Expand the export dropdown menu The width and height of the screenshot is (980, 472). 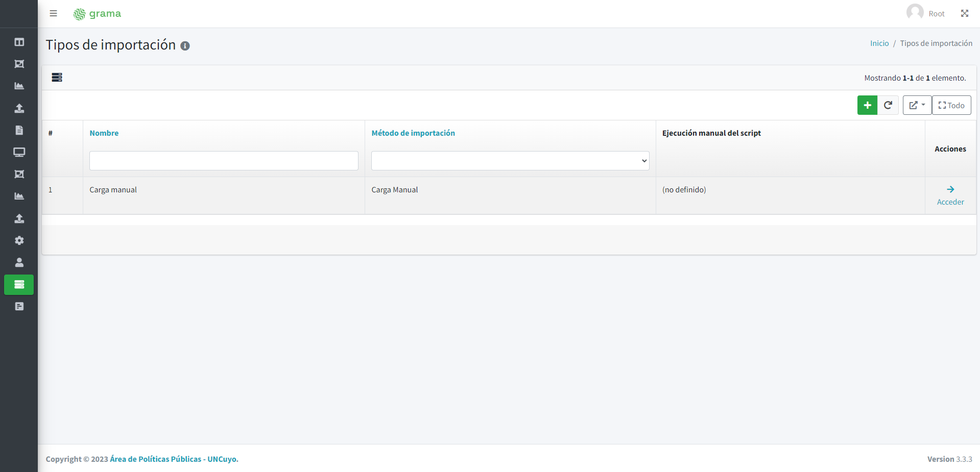point(917,105)
